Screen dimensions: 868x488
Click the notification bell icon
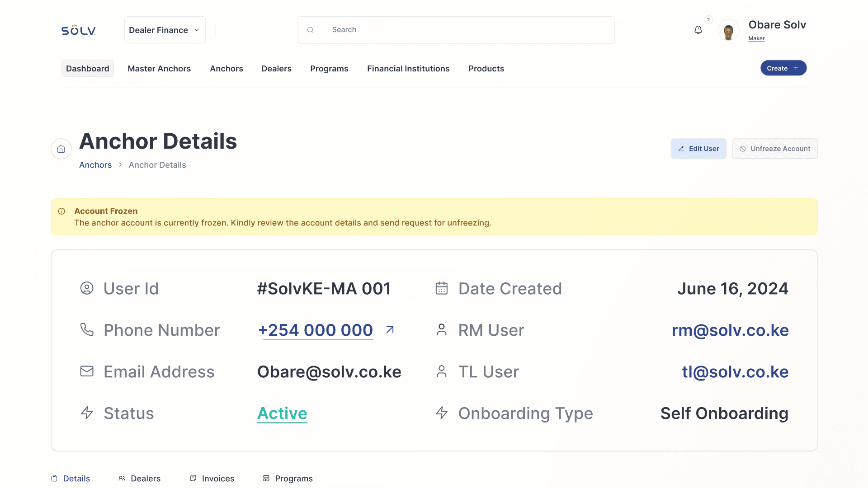pos(698,30)
